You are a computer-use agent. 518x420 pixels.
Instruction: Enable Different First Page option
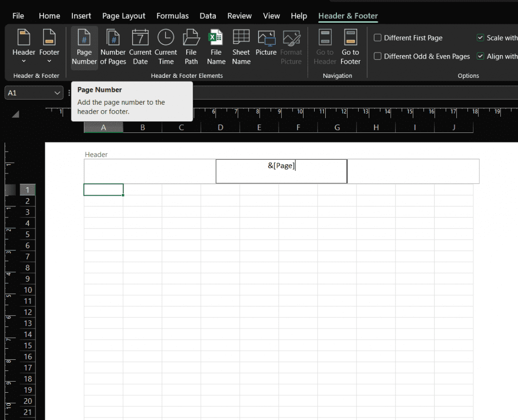coord(377,37)
